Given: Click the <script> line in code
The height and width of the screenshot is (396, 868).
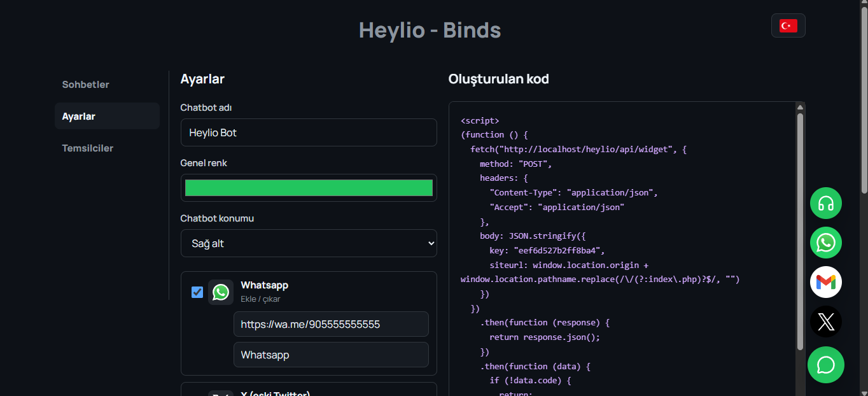Looking at the screenshot, I should [480, 120].
